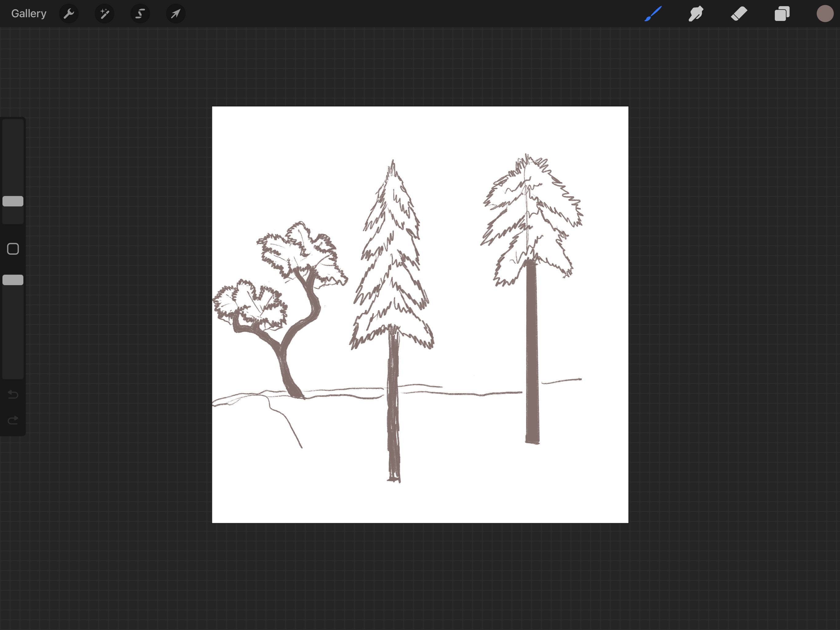Click the brush opacity slider handle
This screenshot has height=630, width=840.
point(13,280)
